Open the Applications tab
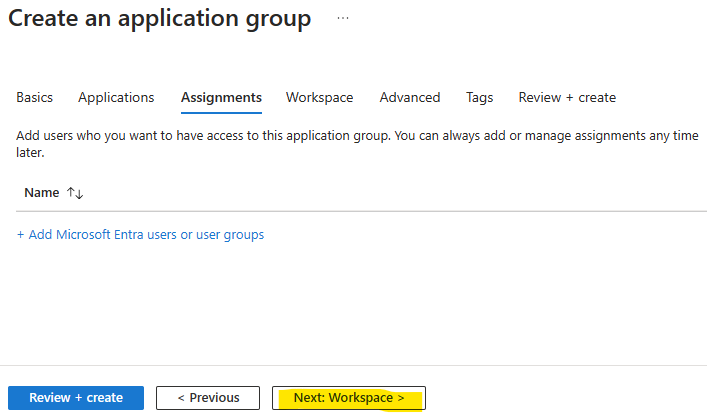 click(116, 97)
